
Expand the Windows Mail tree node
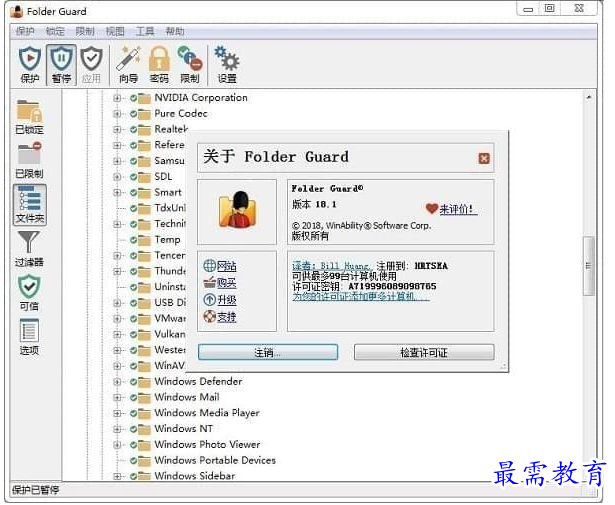click(117, 398)
